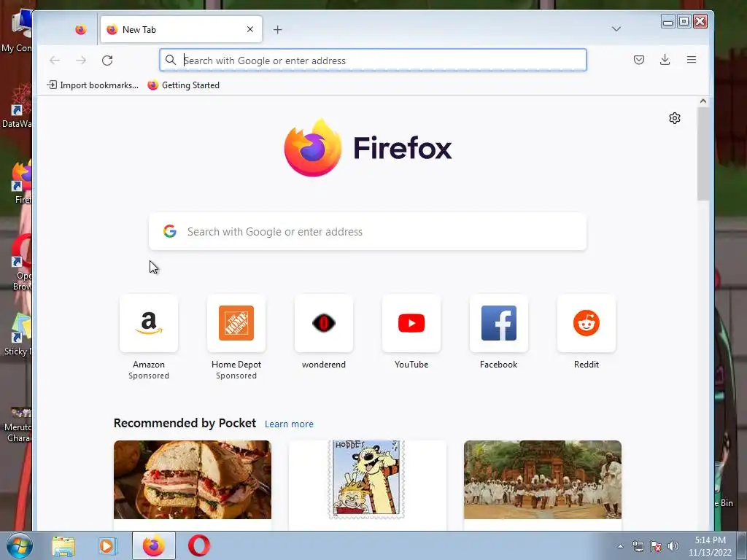Open the Windows Start menu
Screen dimensions: 747x560
[x=20, y=545]
